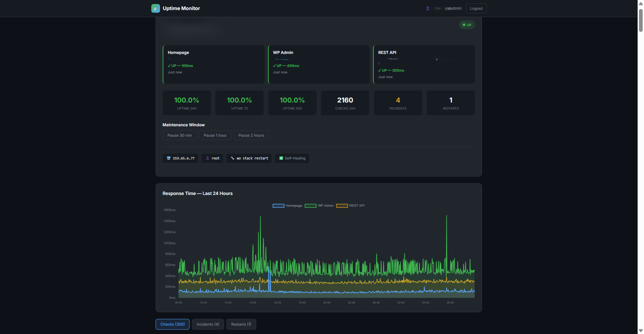644x334 pixels.
Task: Click the scrollbar up arrow
Action: tap(641, 3)
